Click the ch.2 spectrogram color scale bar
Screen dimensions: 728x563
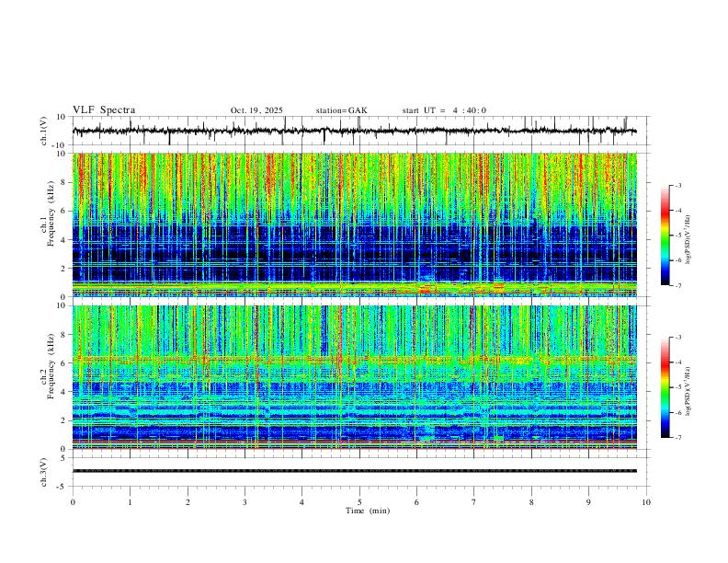pyautogui.click(x=665, y=387)
